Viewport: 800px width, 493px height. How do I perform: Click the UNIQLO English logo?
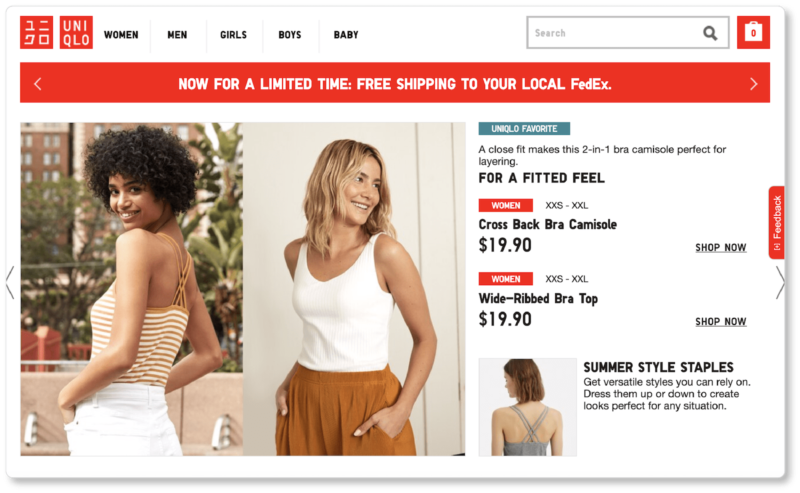point(76,32)
